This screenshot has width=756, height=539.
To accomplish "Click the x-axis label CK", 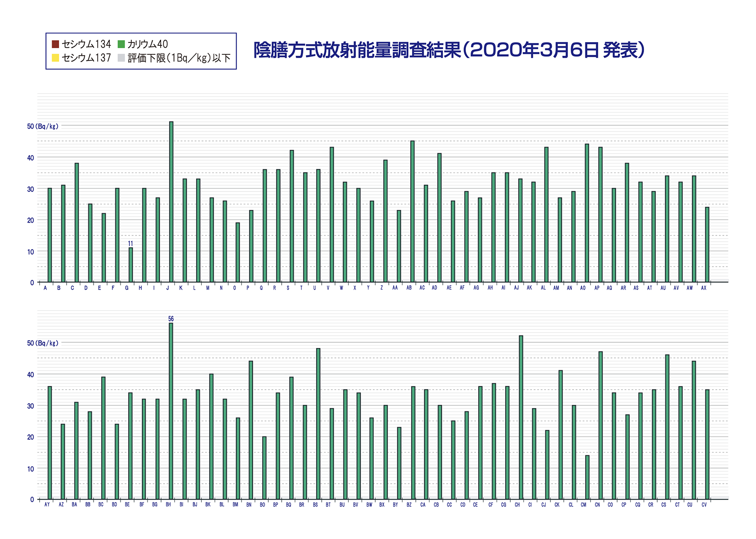I will pos(557,505).
